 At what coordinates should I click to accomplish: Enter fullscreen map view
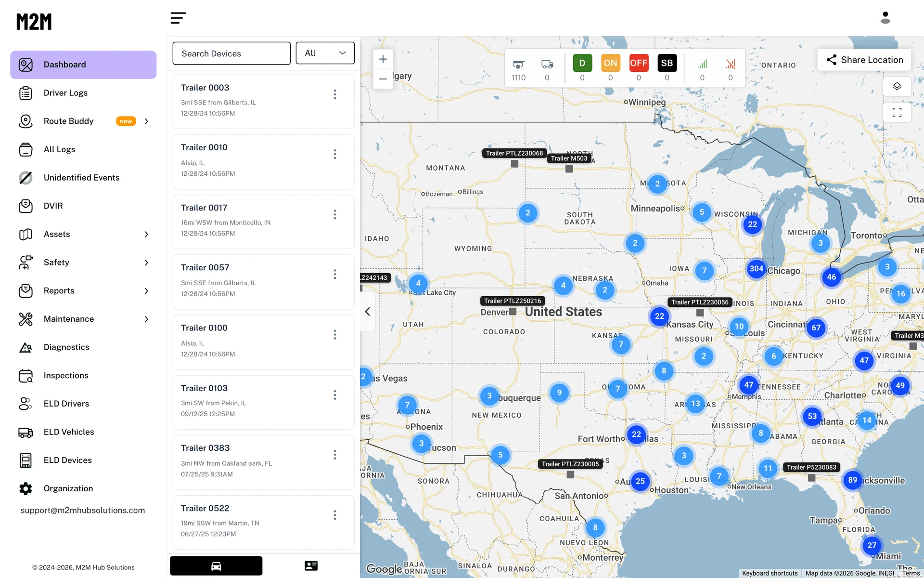pos(897,112)
